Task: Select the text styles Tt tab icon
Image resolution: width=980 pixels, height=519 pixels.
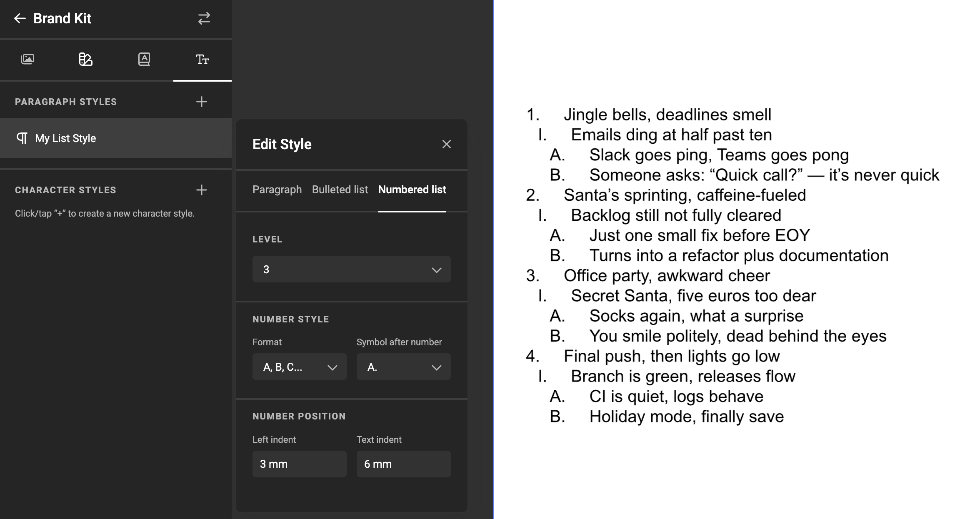Action: [x=202, y=60]
